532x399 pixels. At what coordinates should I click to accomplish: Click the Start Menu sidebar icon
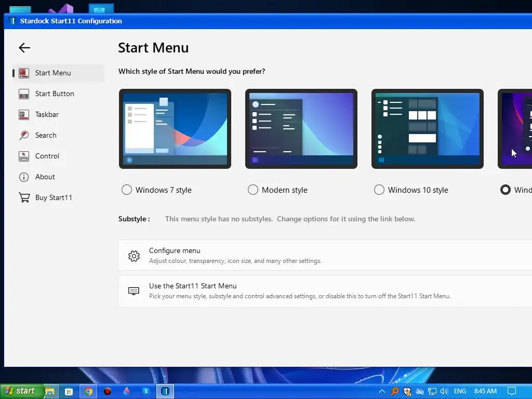(24, 73)
